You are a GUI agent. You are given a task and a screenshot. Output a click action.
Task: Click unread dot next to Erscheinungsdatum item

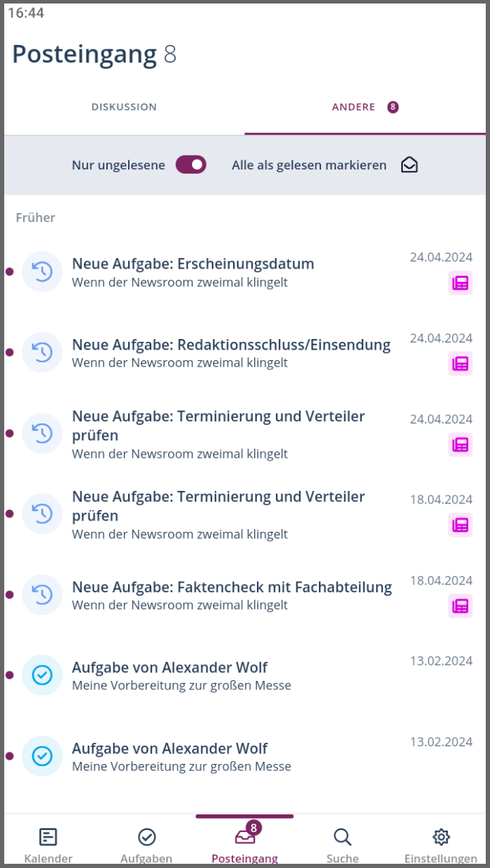[10, 272]
